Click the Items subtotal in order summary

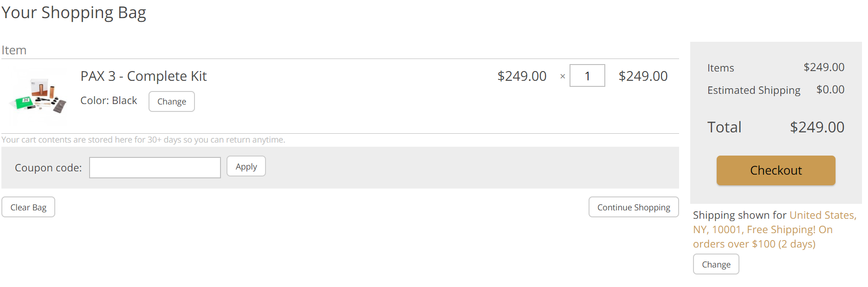[824, 67]
